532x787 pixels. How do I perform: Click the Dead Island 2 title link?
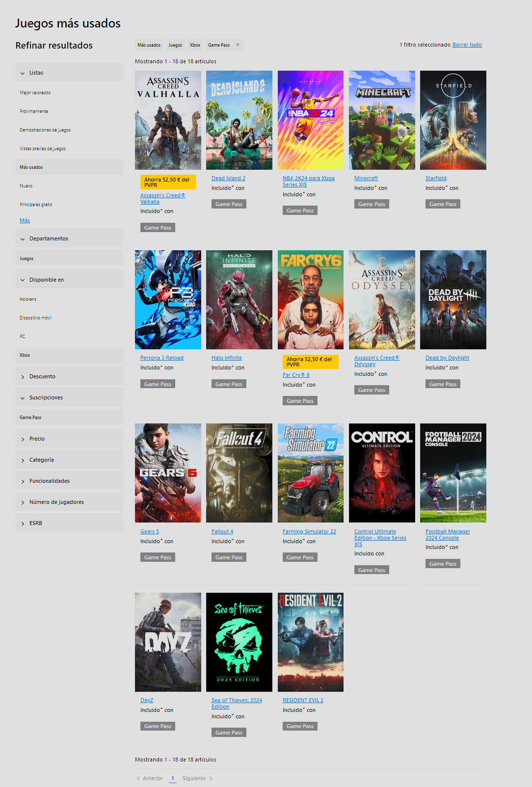(x=228, y=178)
